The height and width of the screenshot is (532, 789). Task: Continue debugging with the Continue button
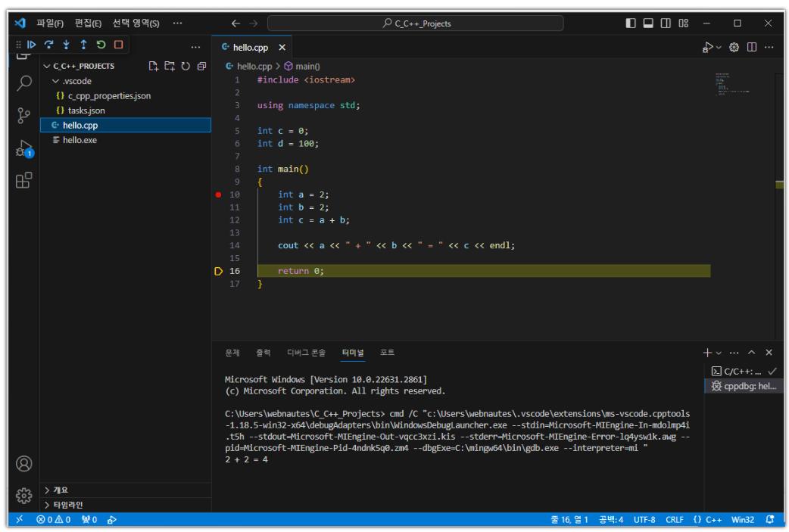pyautogui.click(x=31, y=45)
